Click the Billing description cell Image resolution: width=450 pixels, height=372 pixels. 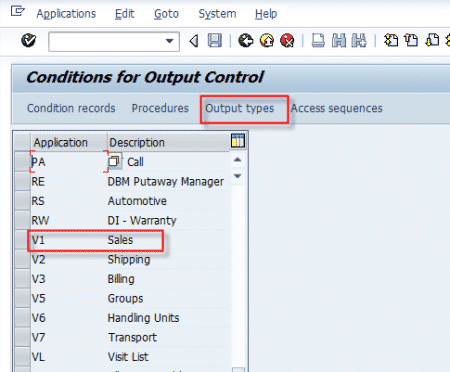point(168,279)
